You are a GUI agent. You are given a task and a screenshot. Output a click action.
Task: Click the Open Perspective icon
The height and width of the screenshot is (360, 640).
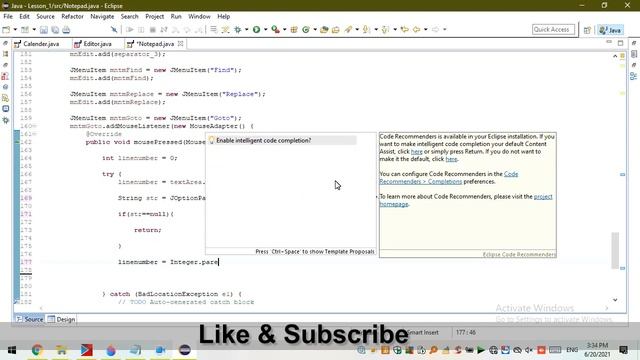pos(587,30)
